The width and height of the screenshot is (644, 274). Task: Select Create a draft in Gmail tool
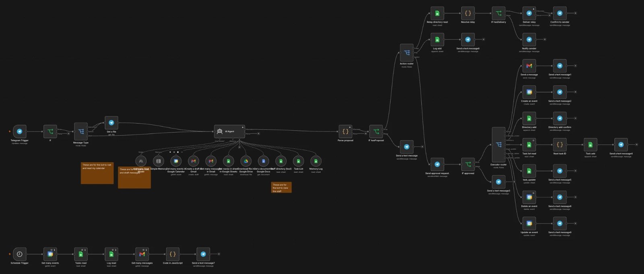[194, 161]
